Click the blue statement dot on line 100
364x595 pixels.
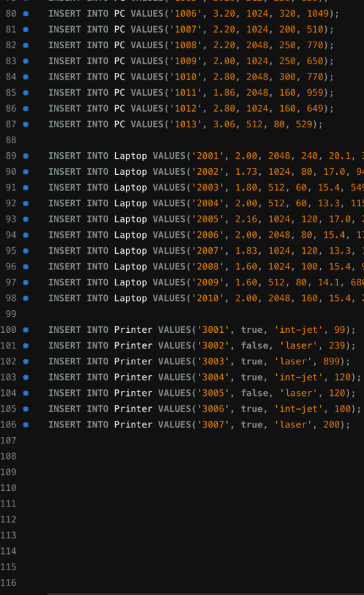pyautogui.click(x=26, y=330)
